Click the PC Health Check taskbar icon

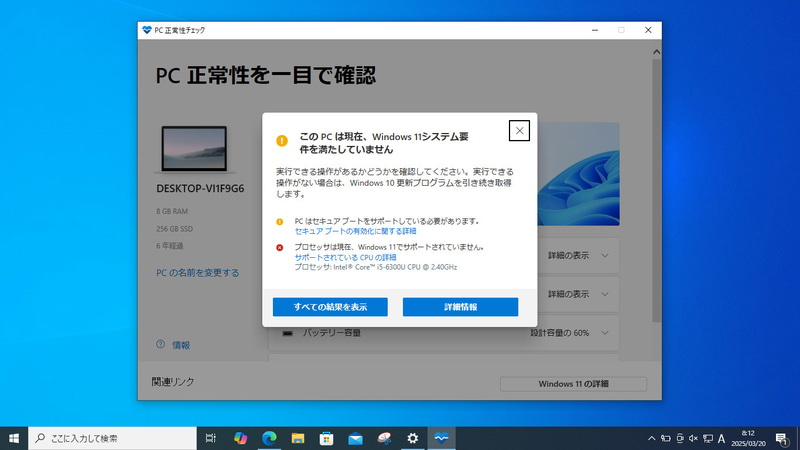pyautogui.click(x=441, y=438)
